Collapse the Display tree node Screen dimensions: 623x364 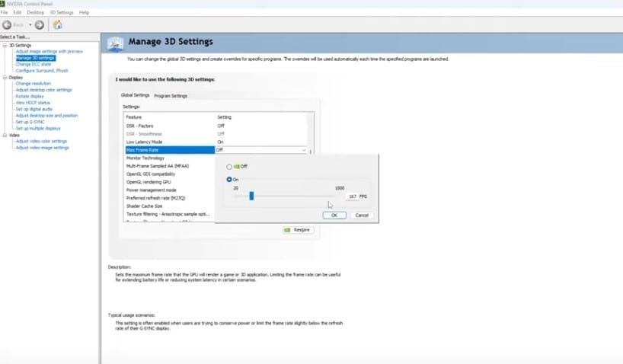click(5, 78)
